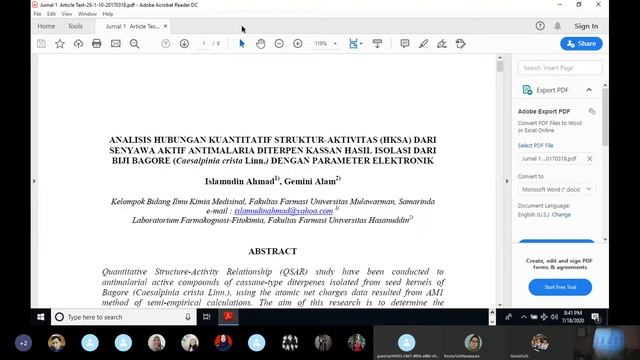The width and height of the screenshot is (640, 360).
Task: Open the help question mark icon
Action: pyautogui.click(x=540, y=26)
